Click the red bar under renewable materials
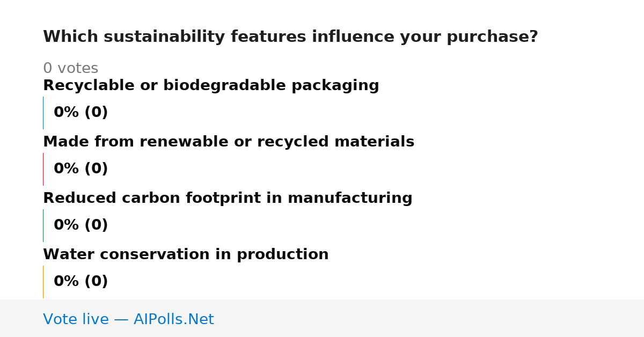Screen dimensions: 644x337 pos(43,169)
